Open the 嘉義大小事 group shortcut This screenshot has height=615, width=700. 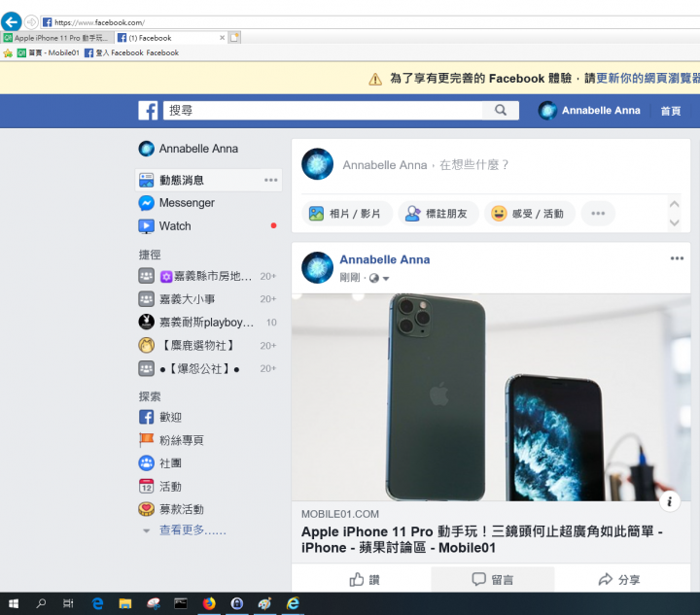click(208, 299)
